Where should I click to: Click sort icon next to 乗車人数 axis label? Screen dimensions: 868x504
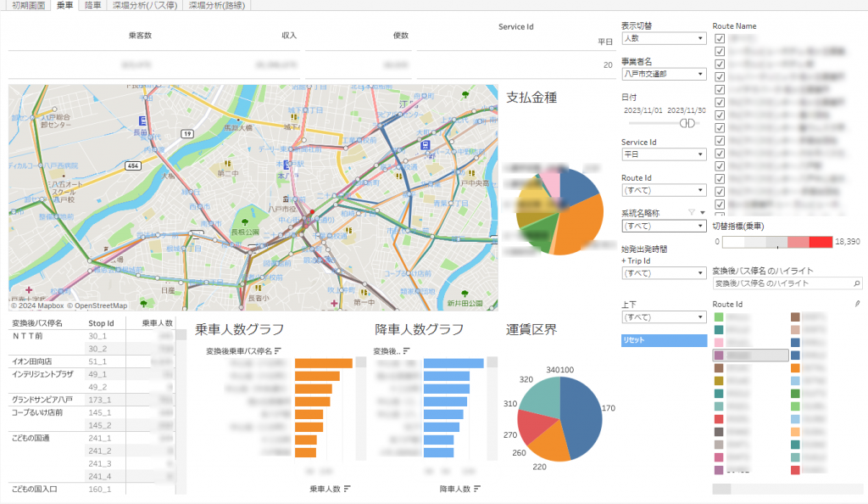click(347, 489)
